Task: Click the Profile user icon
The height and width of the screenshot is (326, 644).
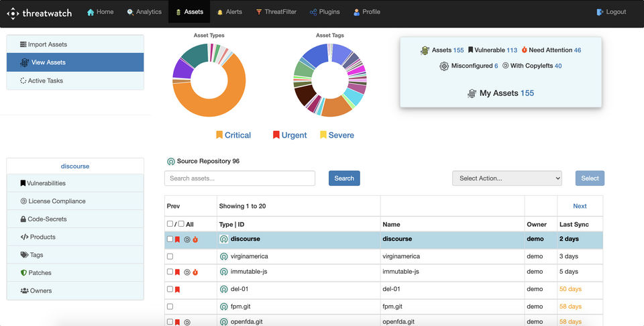Action: pos(356,12)
